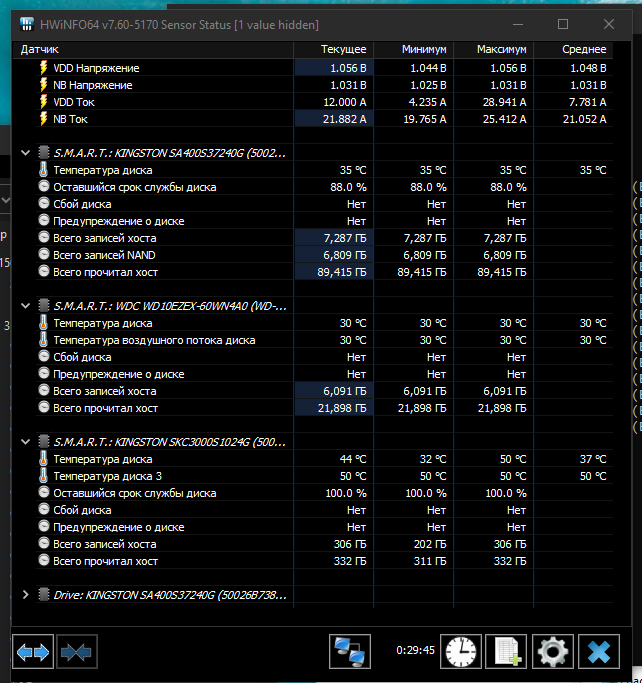The image size is (642, 683).
Task: Click the Максимум column header
Action: 494,49
